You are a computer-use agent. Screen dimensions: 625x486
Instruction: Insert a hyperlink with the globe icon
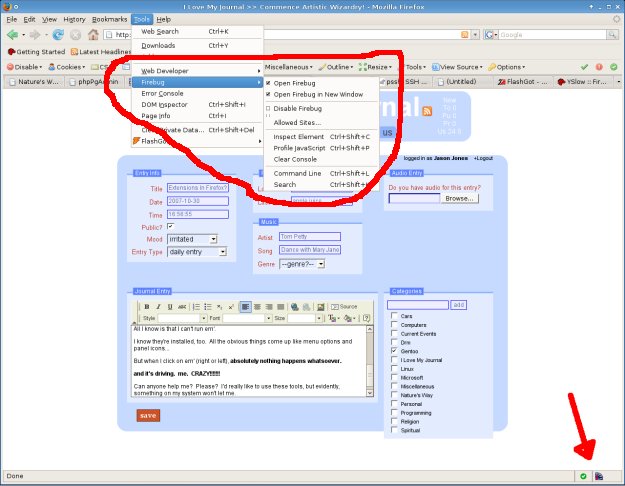click(295, 307)
